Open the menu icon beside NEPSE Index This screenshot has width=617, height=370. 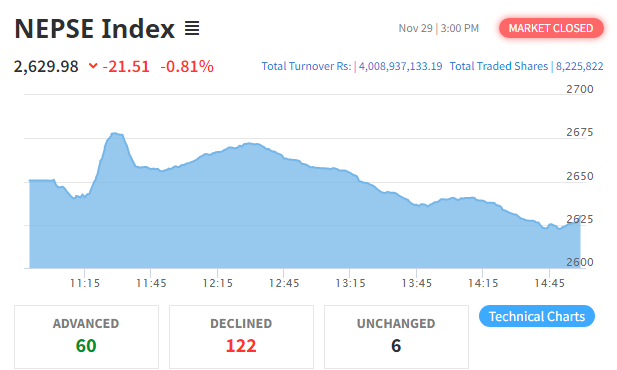(x=192, y=28)
